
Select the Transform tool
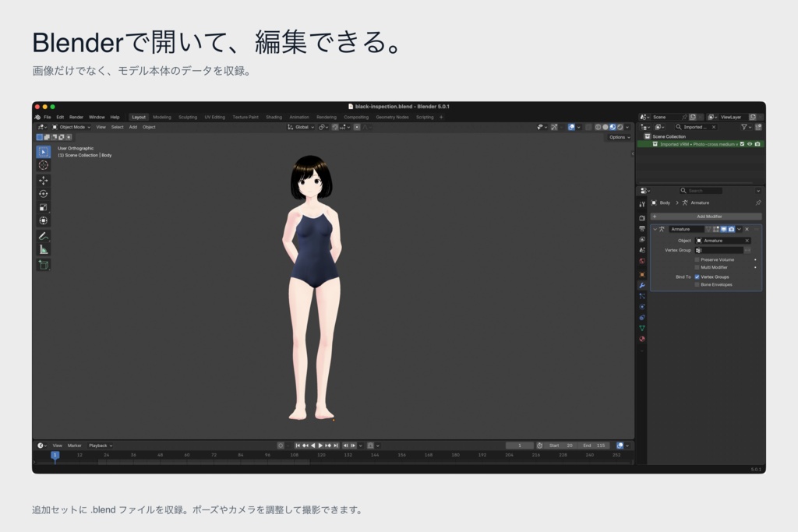(44, 220)
